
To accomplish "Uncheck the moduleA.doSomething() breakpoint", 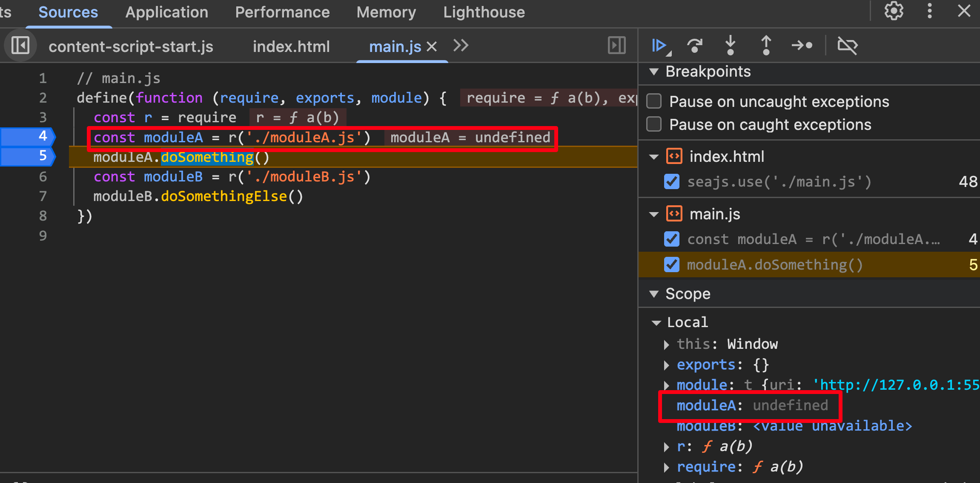I will (672, 264).
